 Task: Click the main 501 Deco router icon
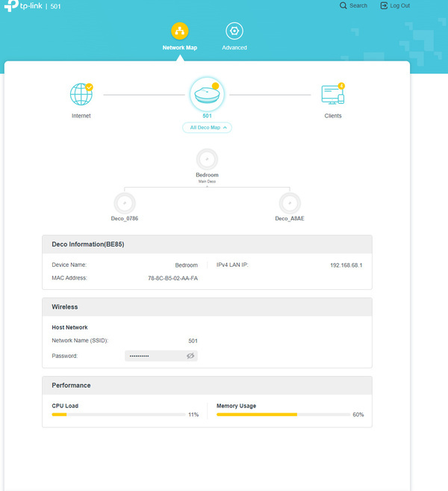(x=207, y=94)
